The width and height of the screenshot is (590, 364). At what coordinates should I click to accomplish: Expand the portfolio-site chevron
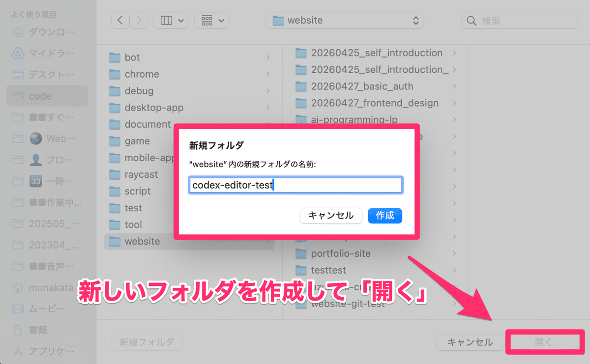[x=454, y=253]
